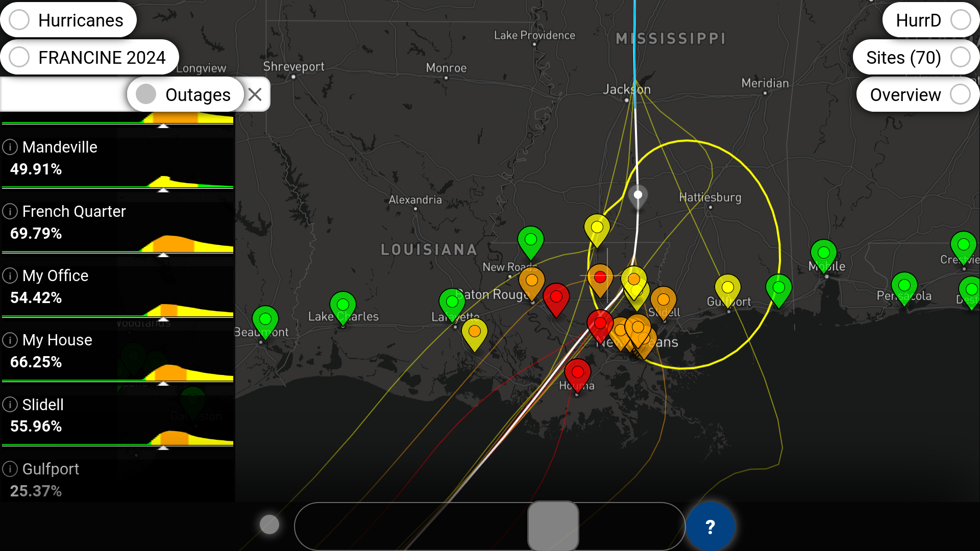Image resolution: width=980 pixels, height=551 pixels.
Task: Open info for French Quarter site
Action: point(10,211)
